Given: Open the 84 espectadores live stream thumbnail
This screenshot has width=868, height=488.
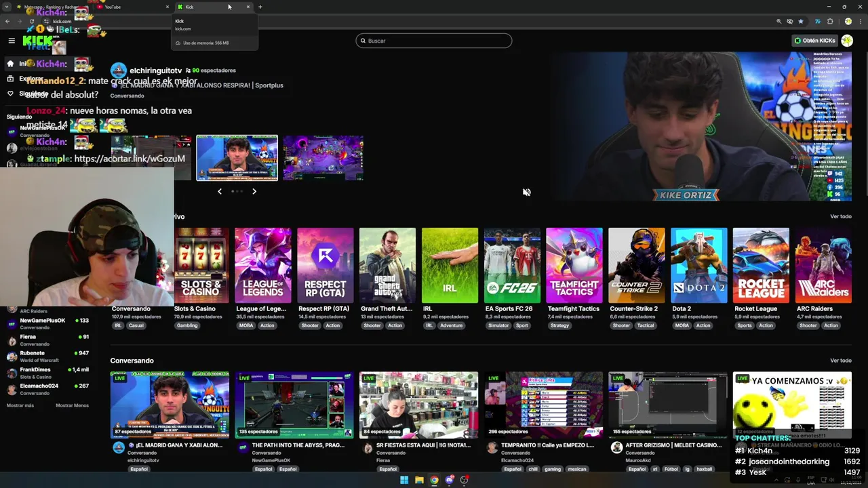Looking at the screenshot, I should [418, 405].
